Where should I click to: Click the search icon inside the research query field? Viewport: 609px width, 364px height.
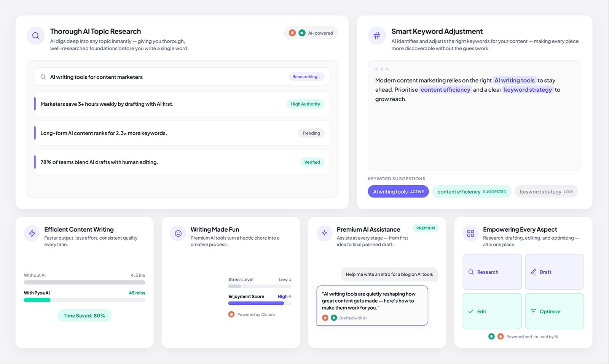(x=43, y=77)
